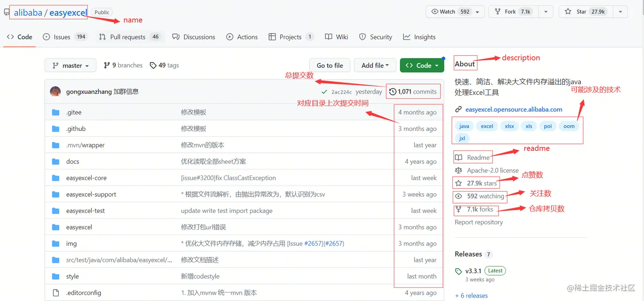Select the java topic tag
The height and width of the screenshot is (301, 644).
click(464, 126)
